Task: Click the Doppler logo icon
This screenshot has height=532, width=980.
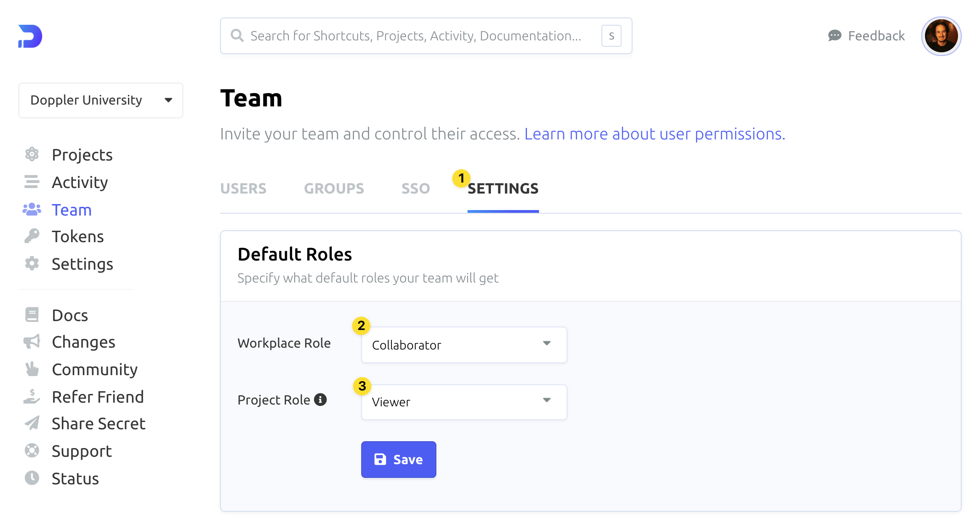Action: tap(30, 36)
